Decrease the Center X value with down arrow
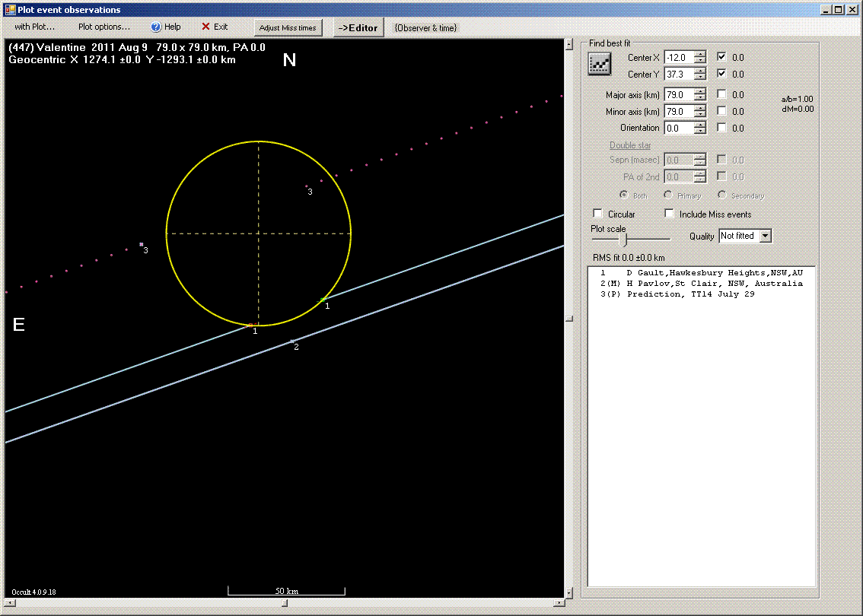This screenshot has width=863, height=616. tap(700, 61)
